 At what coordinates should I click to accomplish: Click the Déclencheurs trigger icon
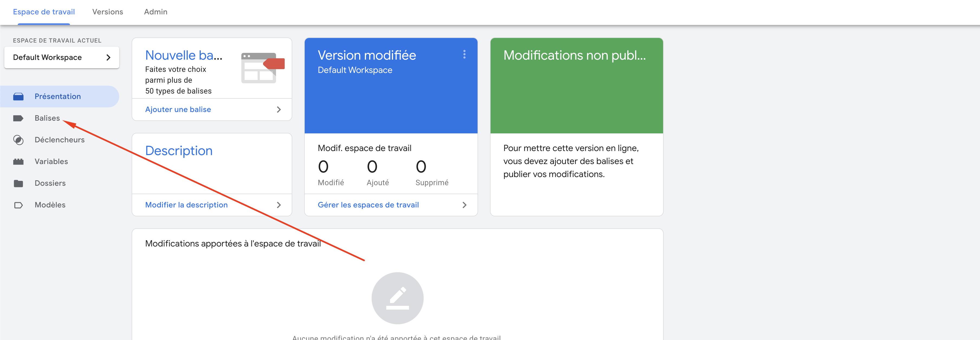click(18, 140)
